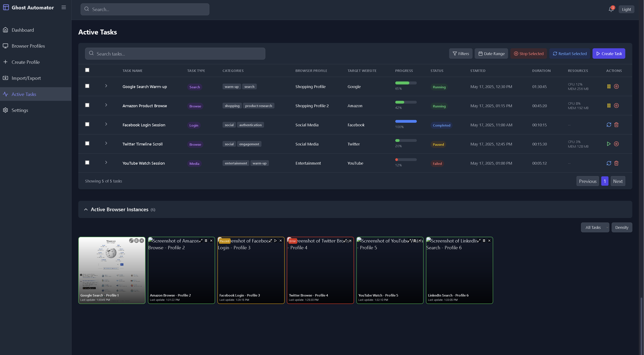Image resolution: width=644 pixels, height=355 pixels.
Task: Go to Browser Profiles in sidebar
Action: click(28, 46)
